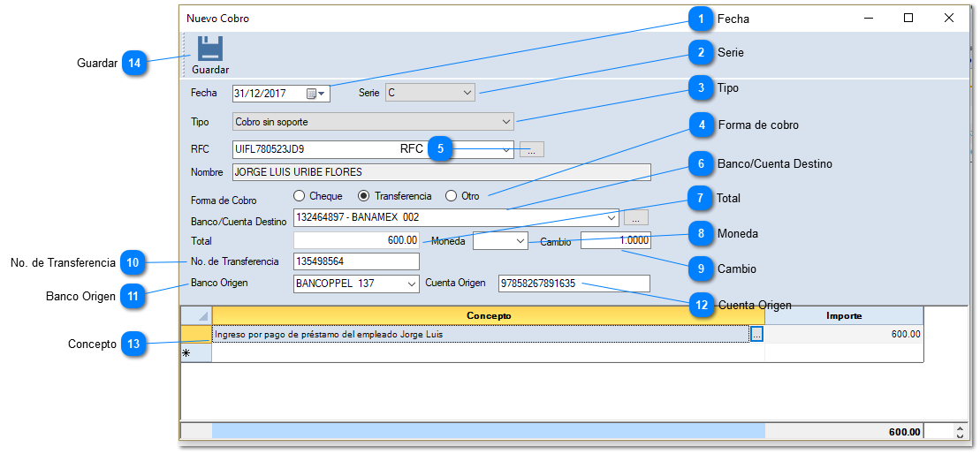Image resolution: width=980 pixels, height=454 pixels.
Task: Click the No. de Transferencia field
Action: pyautogui.click(x=356, y=261)
